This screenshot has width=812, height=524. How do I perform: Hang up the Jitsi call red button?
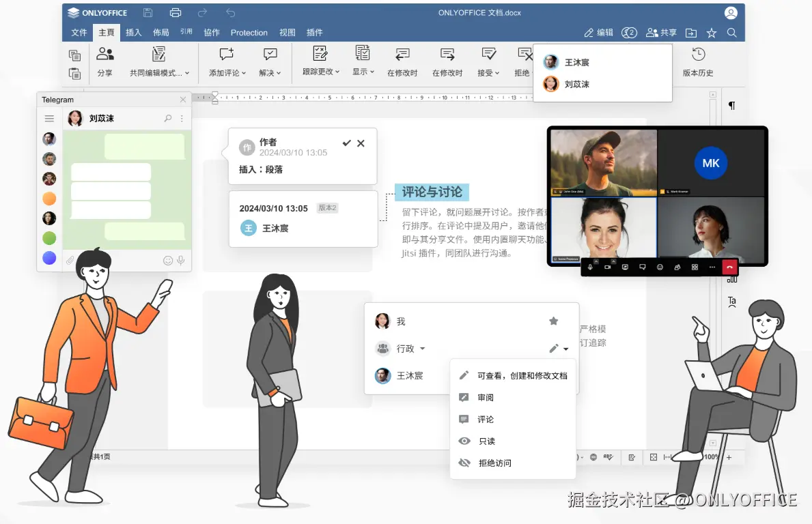tap(729, 267)
